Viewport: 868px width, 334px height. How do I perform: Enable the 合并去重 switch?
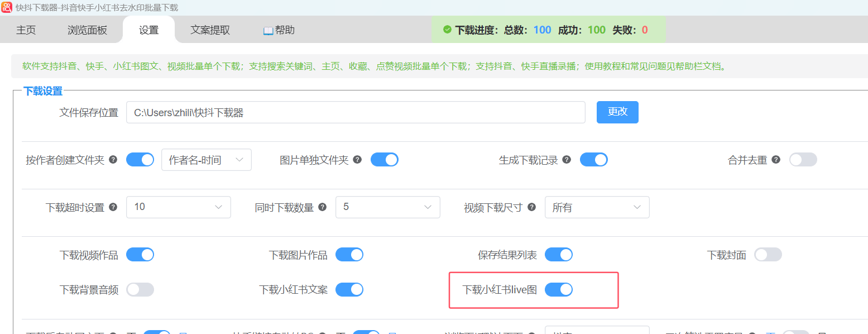(803, 160)
